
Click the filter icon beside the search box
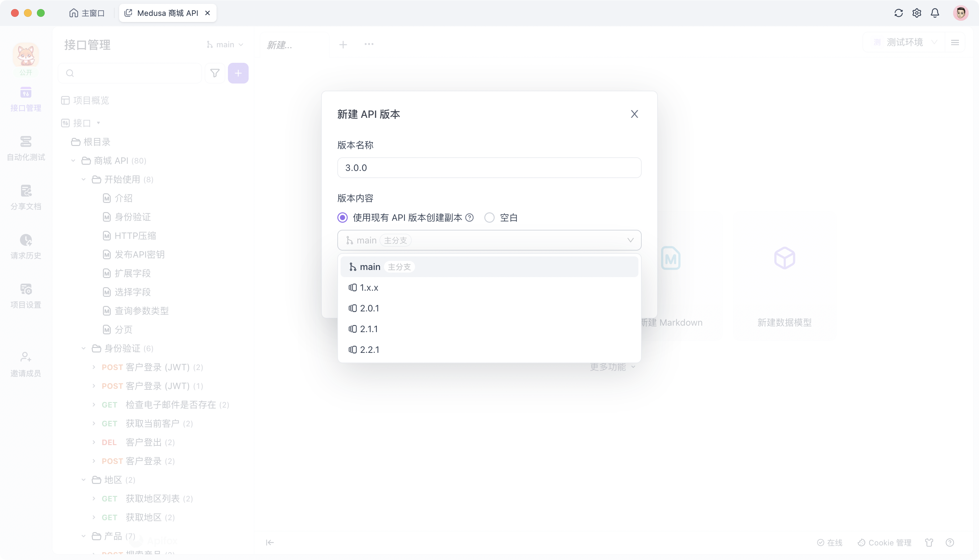(x=215, y=73)
